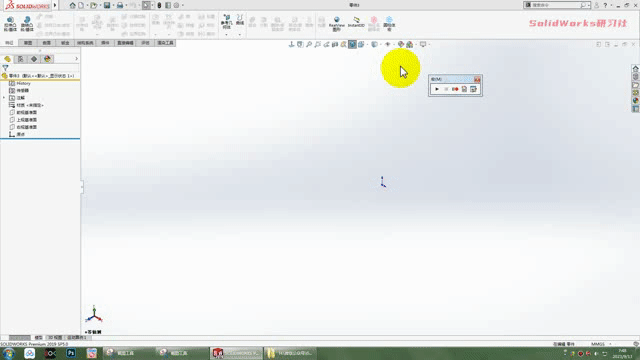640x360 pixels.
Task: Click the Instant3D ribbon button
Action: [356, 22]
